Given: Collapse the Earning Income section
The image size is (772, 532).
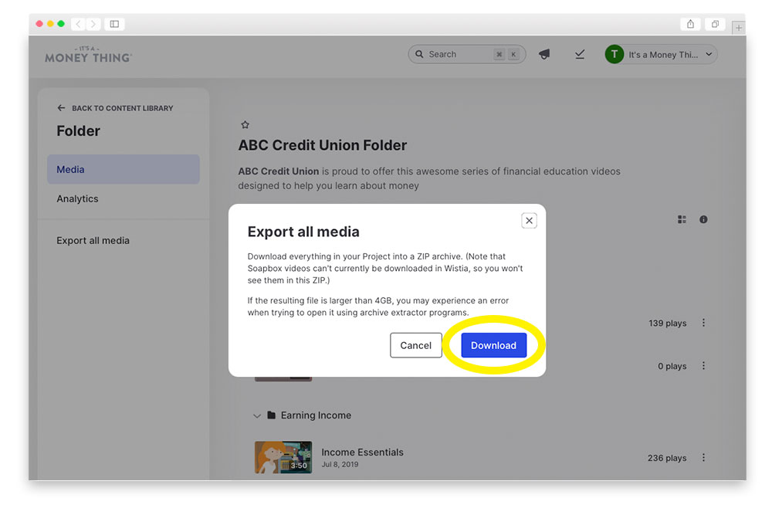Looking at the screenshot, I should click(257, 415).
